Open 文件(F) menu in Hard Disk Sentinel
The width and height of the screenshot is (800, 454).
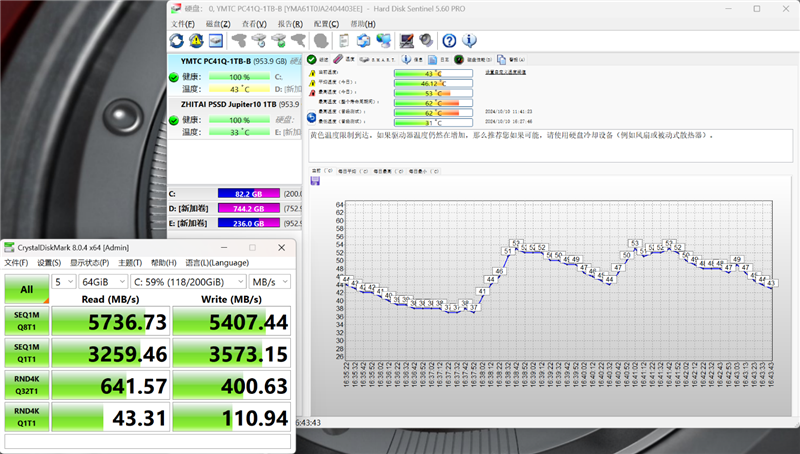click(x=183, y=24)
